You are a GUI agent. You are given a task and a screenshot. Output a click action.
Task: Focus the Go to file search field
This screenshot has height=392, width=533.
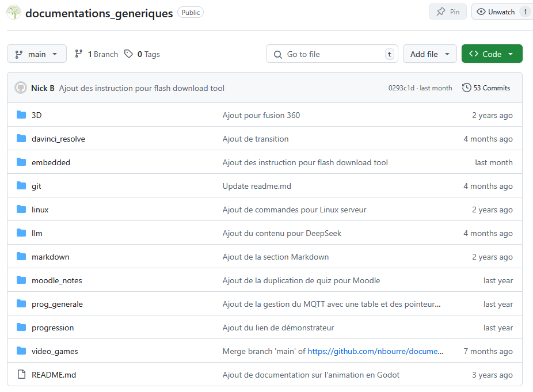[332, 54]
